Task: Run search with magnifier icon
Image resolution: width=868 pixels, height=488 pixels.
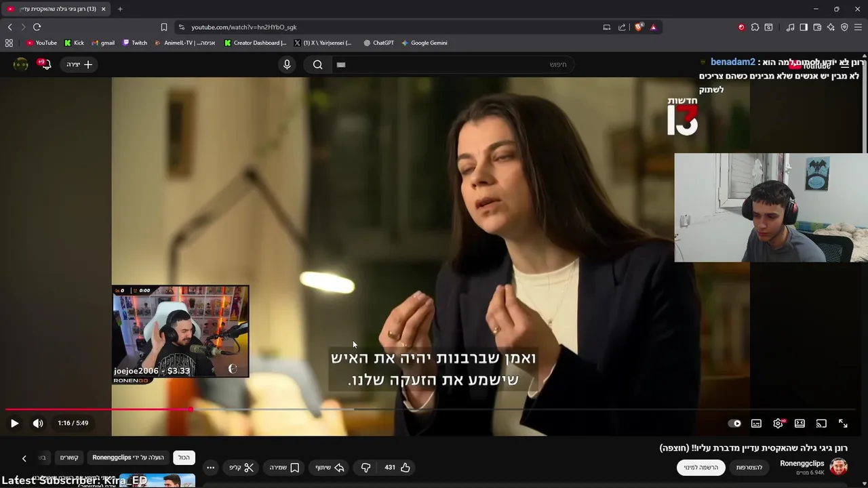Action: 317,64
